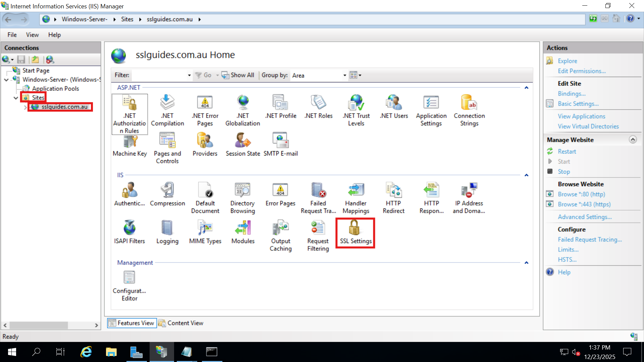Image resolution: width=644 pixels, height=362 pixels.
Task: Stop the website from Manage Website
Action: (x=564, y=171)
